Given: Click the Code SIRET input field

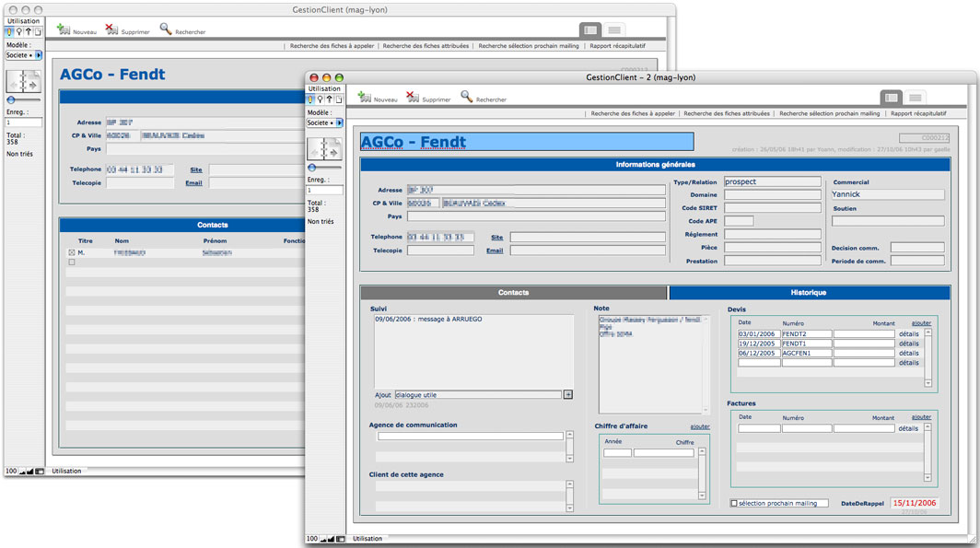Looking at the screenshot, I should [x=773, y=208].
